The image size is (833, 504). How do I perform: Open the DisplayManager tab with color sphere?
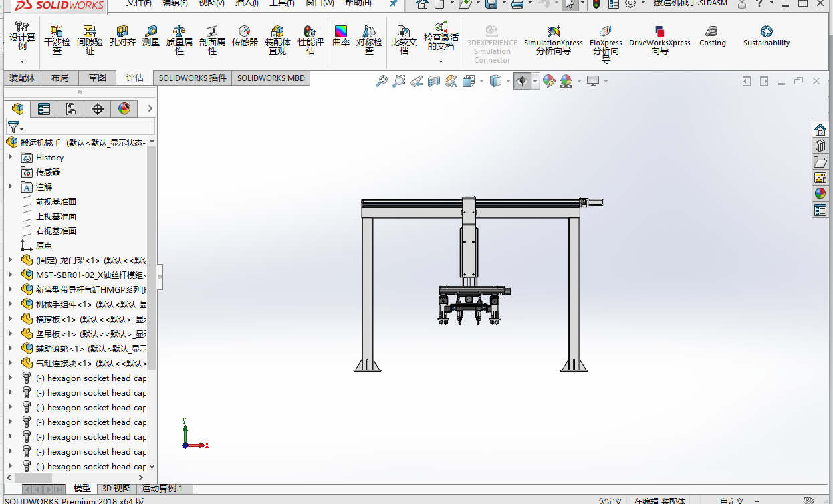[124, 109]
